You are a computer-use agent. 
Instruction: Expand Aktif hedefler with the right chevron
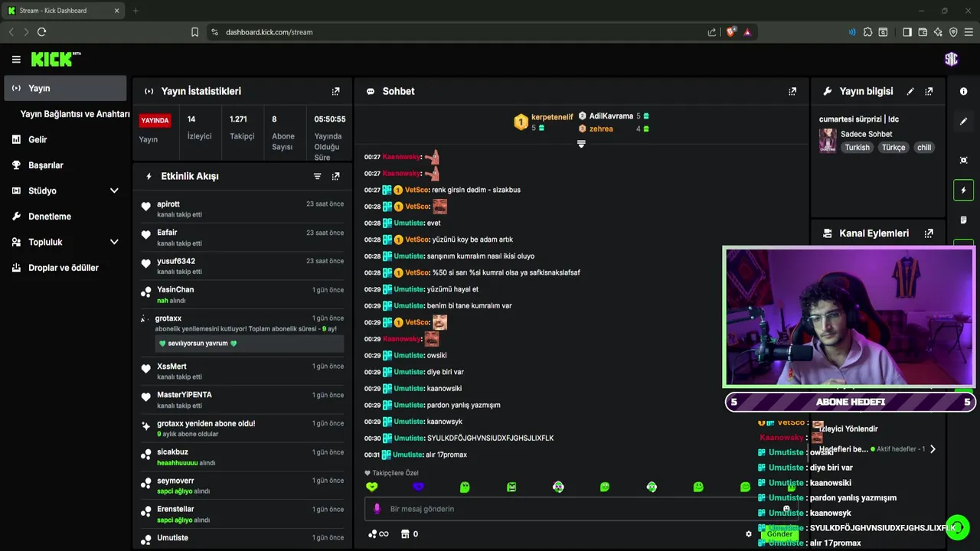[933, 449]
